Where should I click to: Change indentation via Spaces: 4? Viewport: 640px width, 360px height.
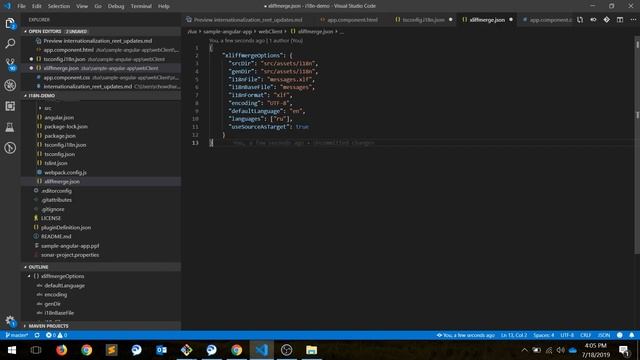[x=544, y=335]
